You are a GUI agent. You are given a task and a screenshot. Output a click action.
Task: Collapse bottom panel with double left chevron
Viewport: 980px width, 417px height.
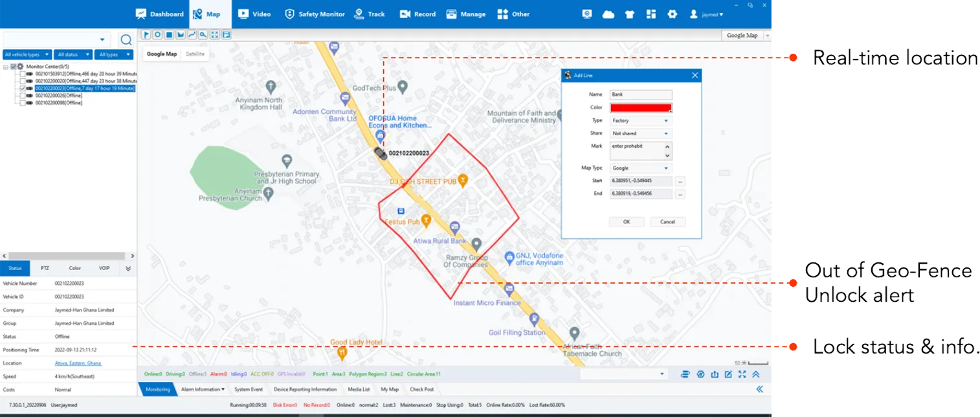click(x=759, y=389)
